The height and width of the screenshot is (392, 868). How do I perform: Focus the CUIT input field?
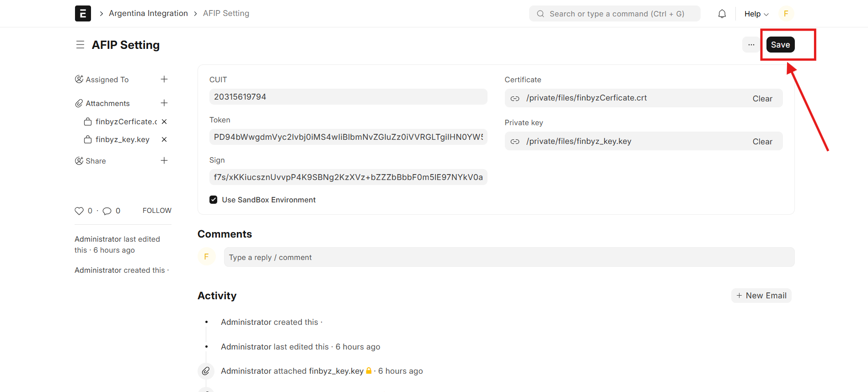pos(348,97)
